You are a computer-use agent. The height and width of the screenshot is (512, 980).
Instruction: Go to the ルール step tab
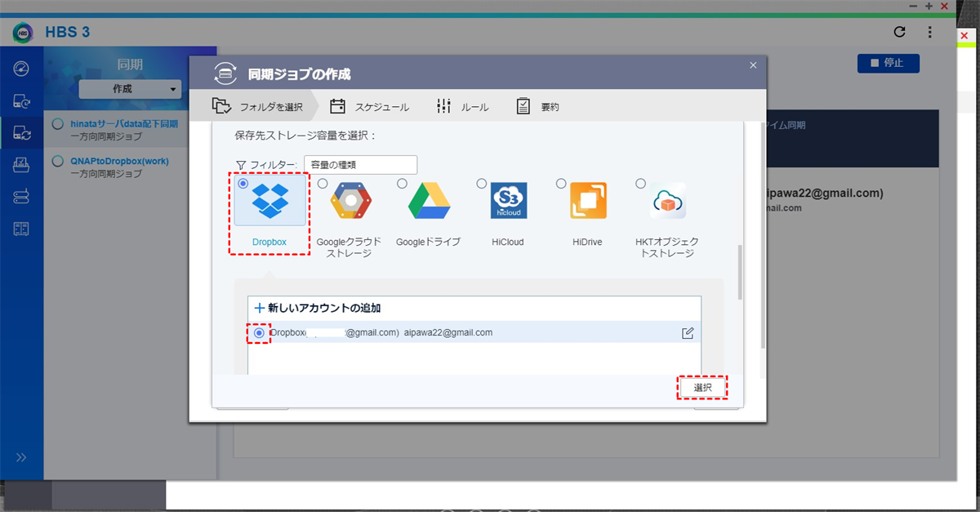pyautogui.click(x=463, y=107)
